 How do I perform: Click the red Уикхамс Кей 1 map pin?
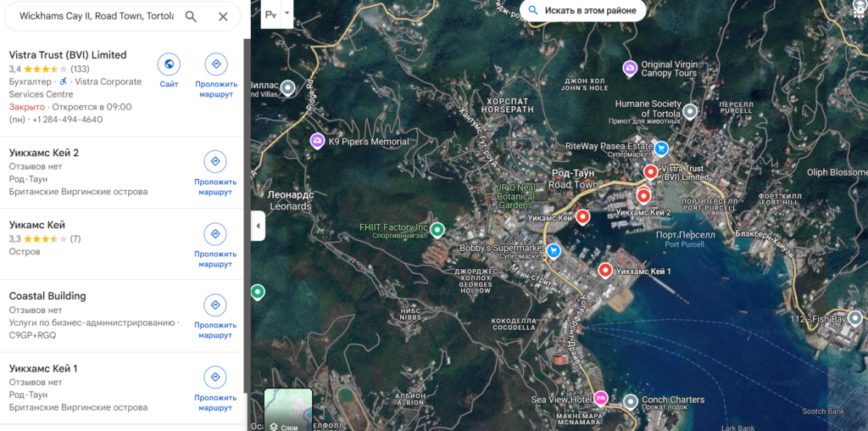click(x=605, y=271)
